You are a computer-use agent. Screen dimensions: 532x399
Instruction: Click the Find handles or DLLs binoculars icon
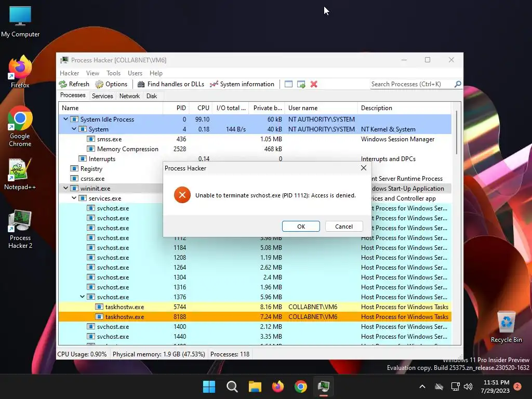[141, 84]
